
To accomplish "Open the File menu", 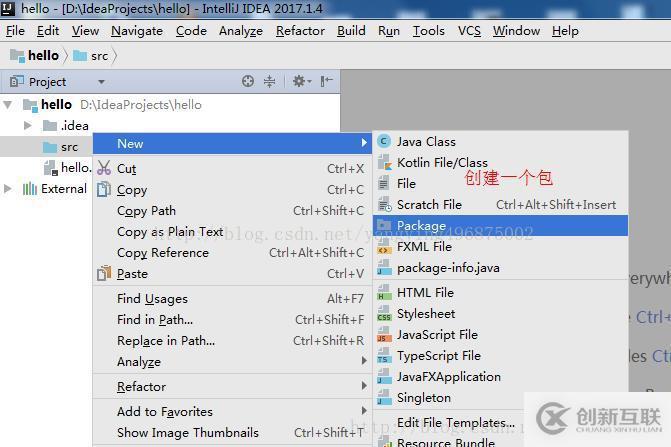I will [x=15, y=31].
